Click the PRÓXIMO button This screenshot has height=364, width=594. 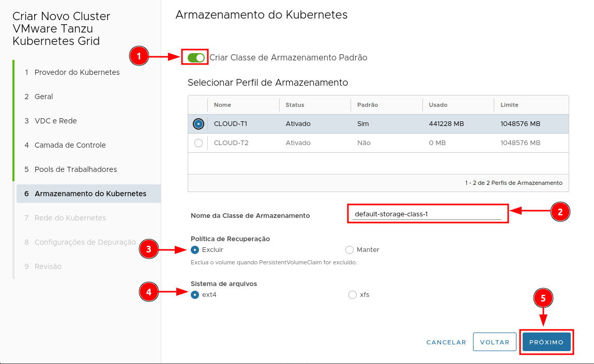coord(546,342)
